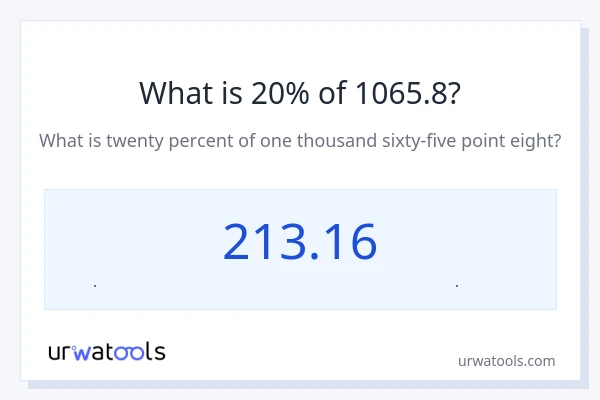
Task: Open the urwatools.com link
Action: [x=506, y=361]
